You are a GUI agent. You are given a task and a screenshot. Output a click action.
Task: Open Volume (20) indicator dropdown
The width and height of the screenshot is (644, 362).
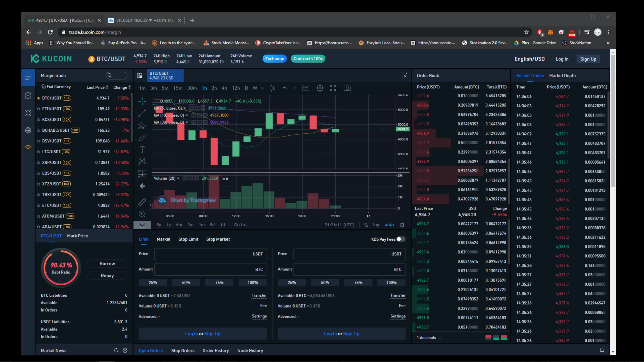178,178
